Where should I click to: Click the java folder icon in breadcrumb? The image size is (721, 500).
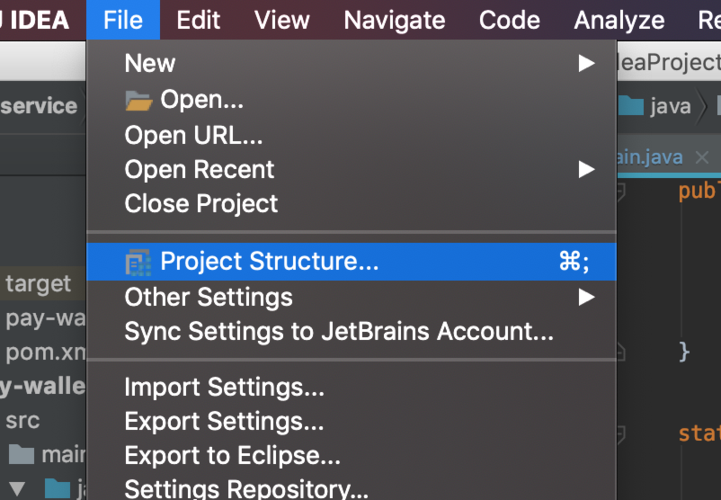631,106
